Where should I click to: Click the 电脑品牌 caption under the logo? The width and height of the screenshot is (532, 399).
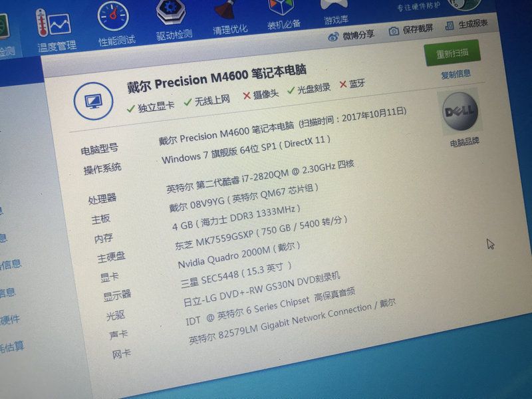464,142
